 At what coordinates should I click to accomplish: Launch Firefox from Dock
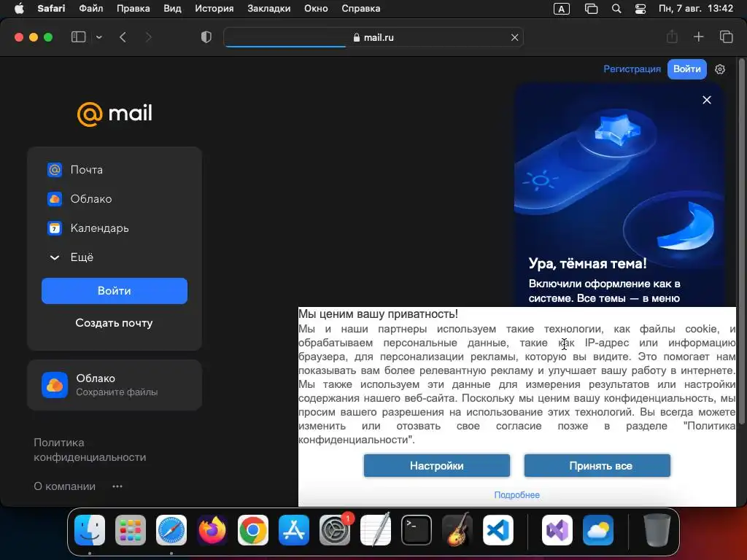click(x=212, y=530)
